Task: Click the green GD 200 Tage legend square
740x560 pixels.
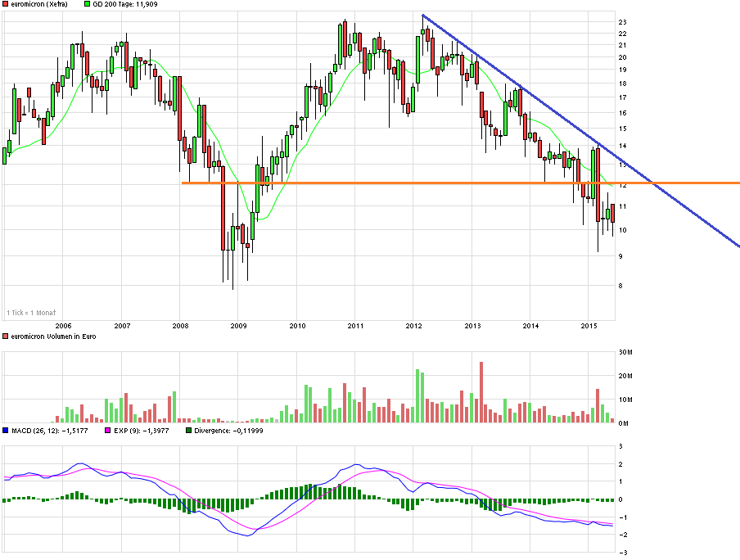Action: click(x=86, y=5)
